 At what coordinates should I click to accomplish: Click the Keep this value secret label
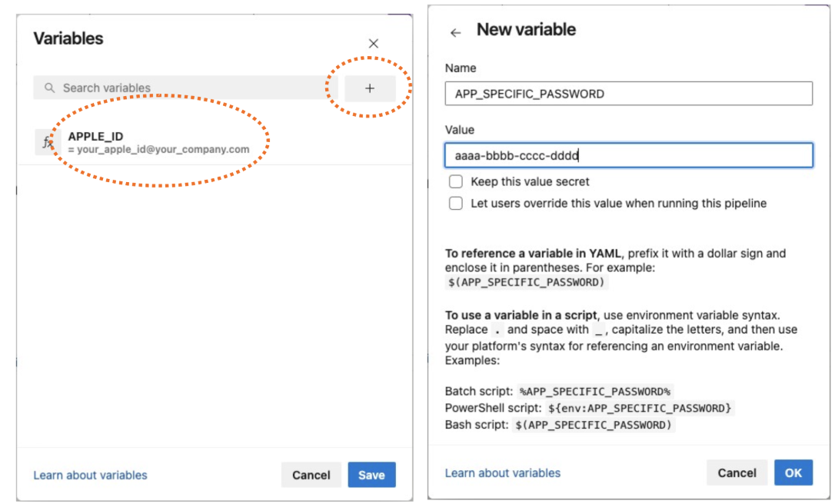[531, 182]
